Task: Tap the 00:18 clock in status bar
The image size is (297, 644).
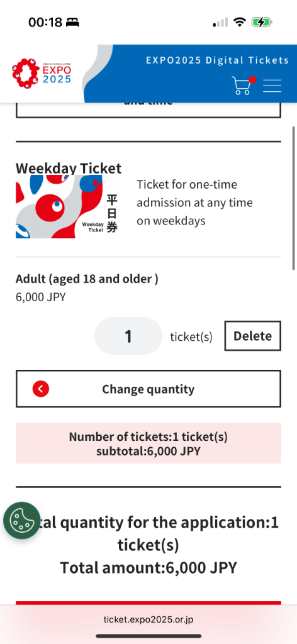Action: [45, 22]
